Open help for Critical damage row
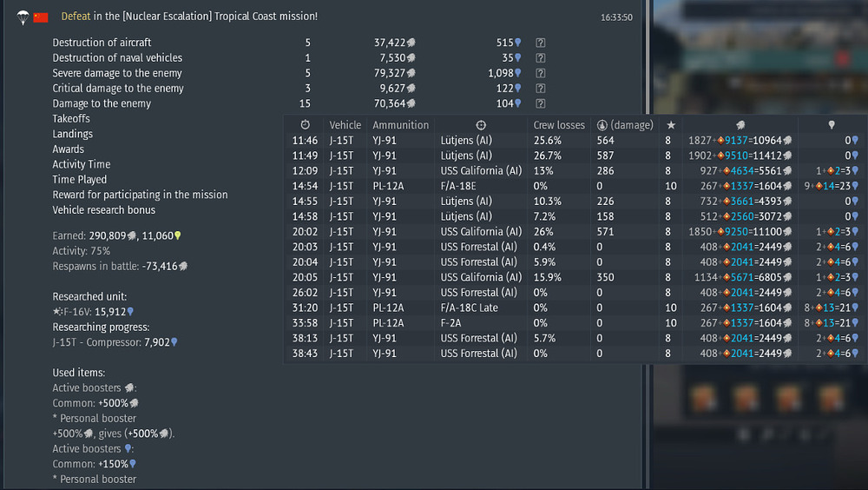Screen dimensions: 868x490 pos(540,88)
